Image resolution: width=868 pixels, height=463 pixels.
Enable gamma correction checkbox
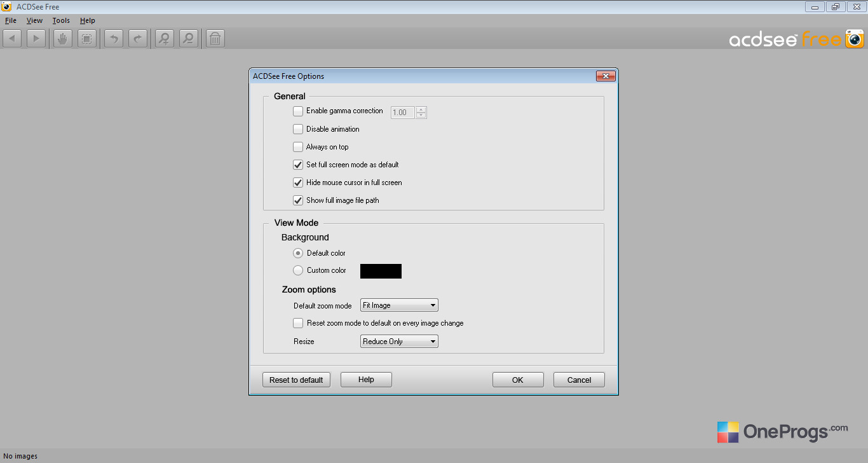point(298,111)
